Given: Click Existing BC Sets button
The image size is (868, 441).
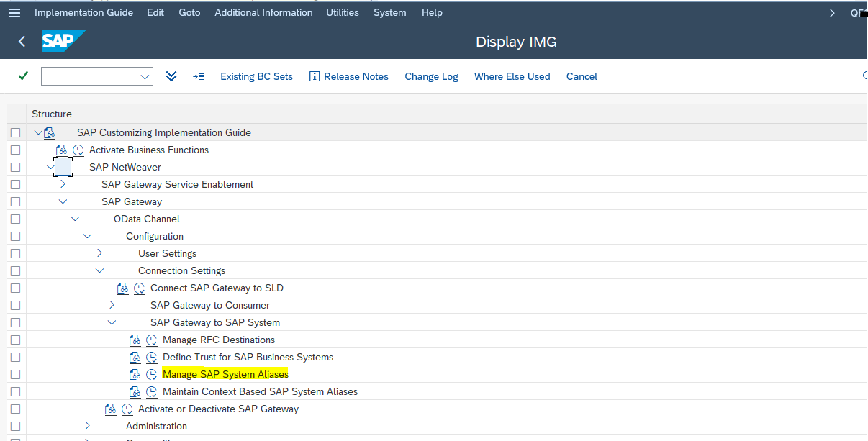Looking at the screenshot, I should point(256,76).
